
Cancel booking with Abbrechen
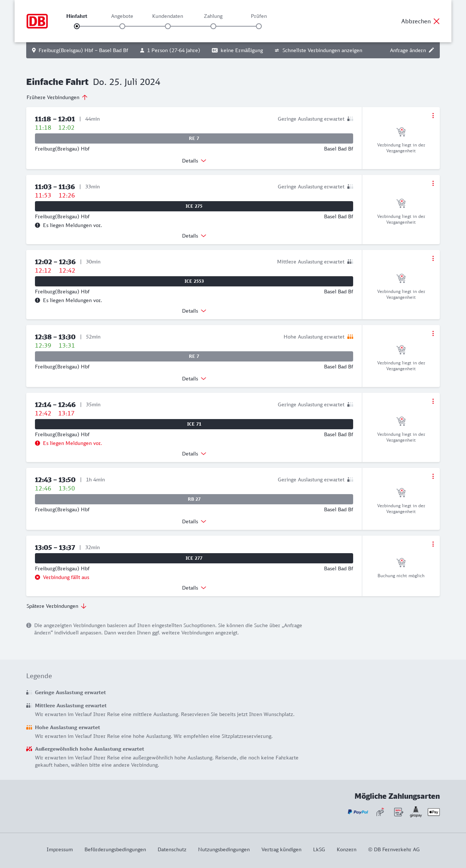click(x=420, y=21)
